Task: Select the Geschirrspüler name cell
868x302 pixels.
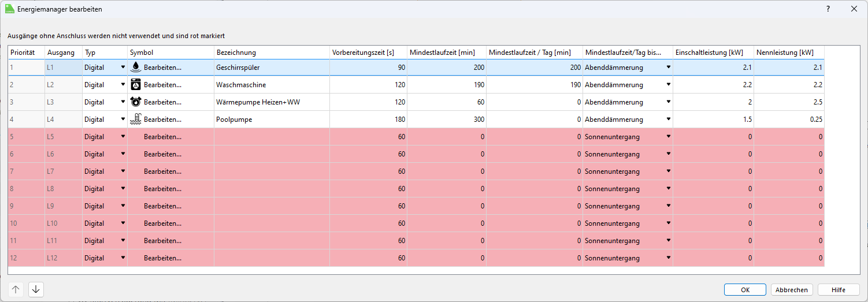Action: click(x=272, y=67)
